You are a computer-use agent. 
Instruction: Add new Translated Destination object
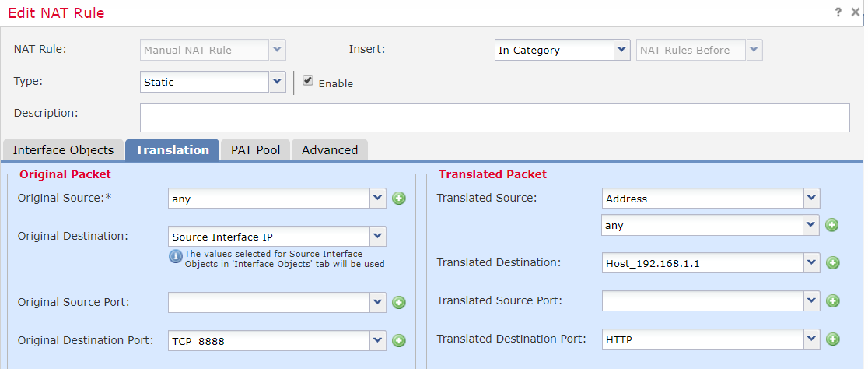pyautogui.click(x=832, y=263)
